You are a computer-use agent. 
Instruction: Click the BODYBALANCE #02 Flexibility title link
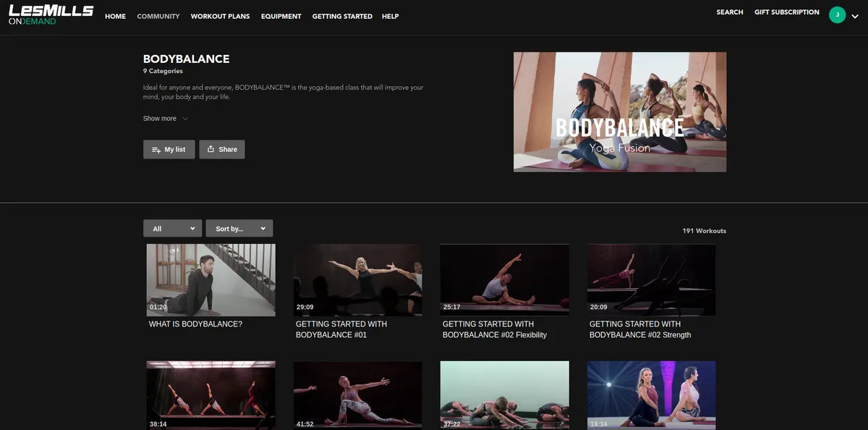click(495, 329)
